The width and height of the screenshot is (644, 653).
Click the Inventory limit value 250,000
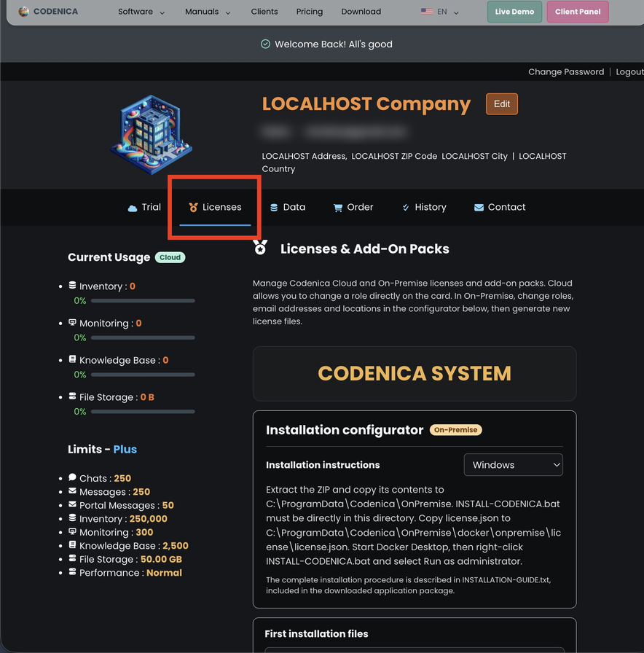pyautogui.click(x=148, y=519)
